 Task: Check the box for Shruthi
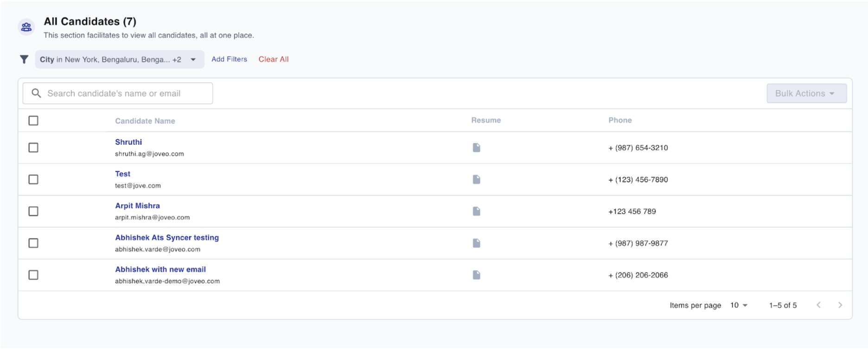pyautogui.click(x=33, y=148)
